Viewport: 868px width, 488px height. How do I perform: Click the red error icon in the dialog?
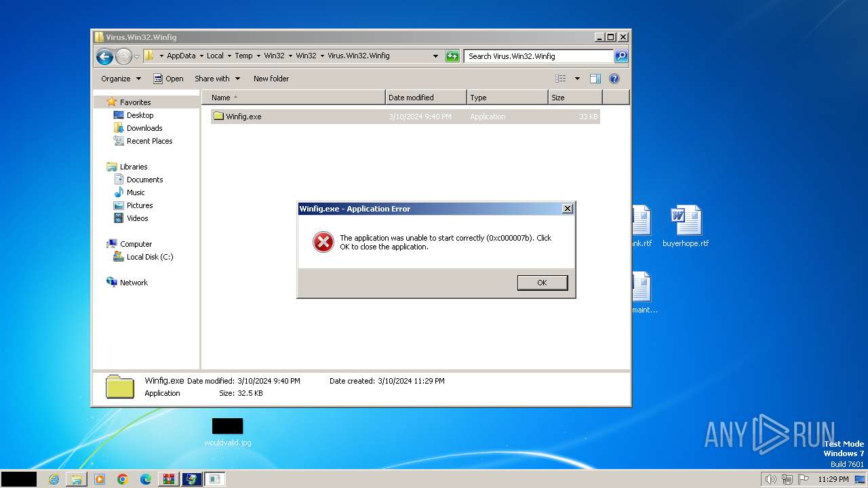point(323,242)
